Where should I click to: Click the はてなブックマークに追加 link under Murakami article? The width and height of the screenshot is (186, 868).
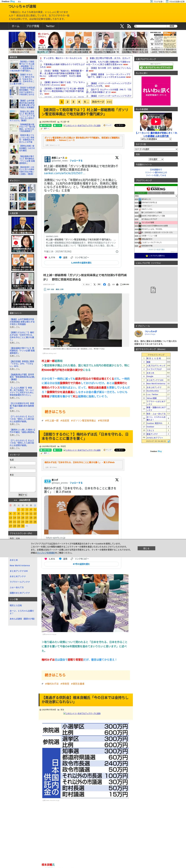(82, 125)
